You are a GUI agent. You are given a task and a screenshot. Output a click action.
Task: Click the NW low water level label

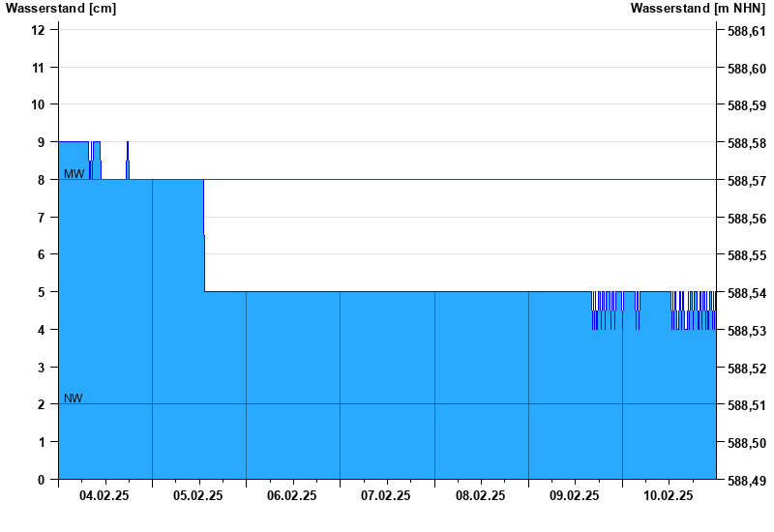tap(74, 399)
